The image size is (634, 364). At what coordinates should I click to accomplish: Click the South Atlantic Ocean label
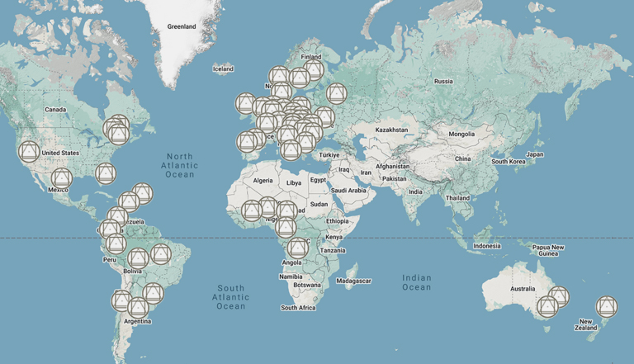pyautogui.click(x=230, y=297)
